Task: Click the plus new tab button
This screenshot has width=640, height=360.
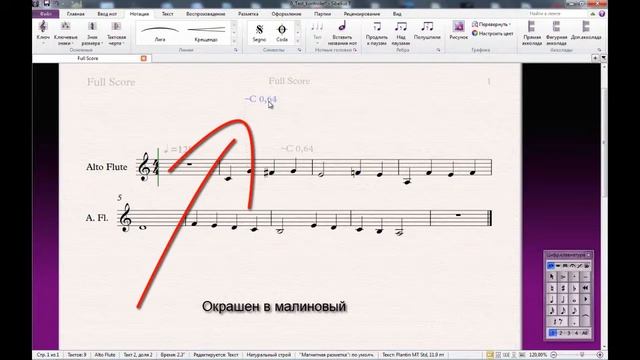Action: click(x=595, y=58)
